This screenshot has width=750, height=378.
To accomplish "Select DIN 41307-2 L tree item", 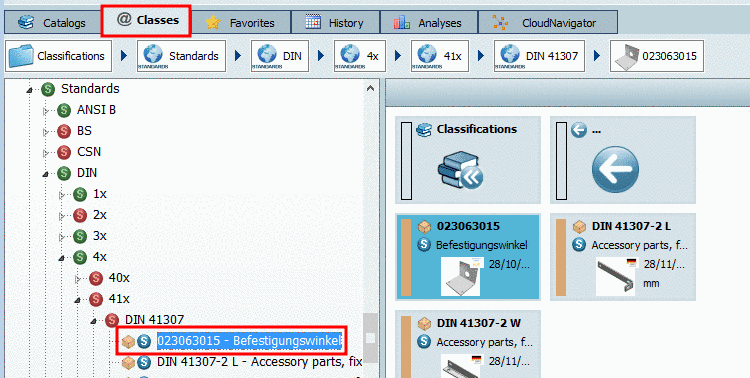I will [259, 362].
